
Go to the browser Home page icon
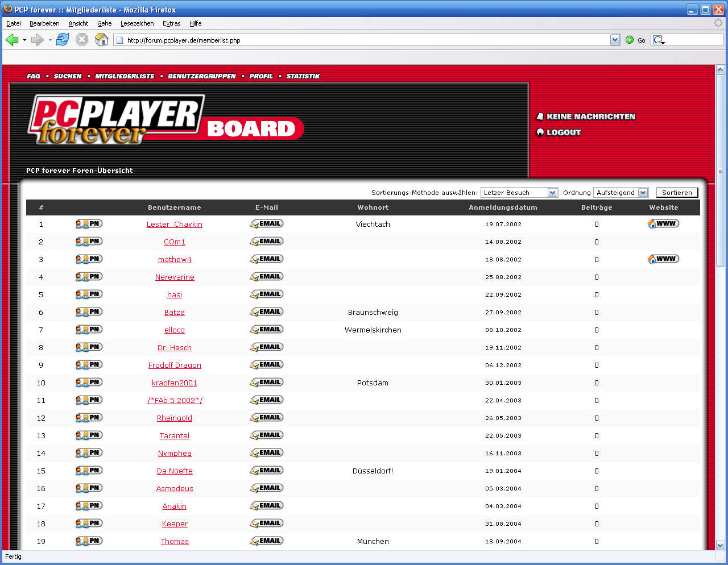click(x=101, y=40)
